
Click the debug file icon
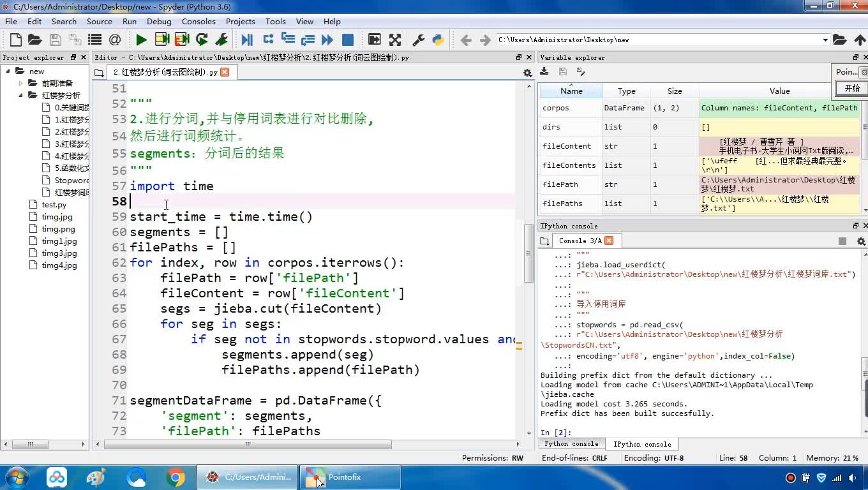(247, 40)
